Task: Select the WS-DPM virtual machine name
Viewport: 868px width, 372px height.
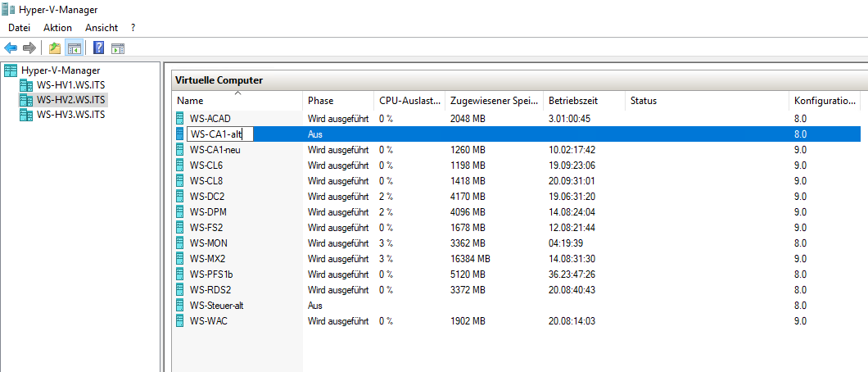Action: 208,211
